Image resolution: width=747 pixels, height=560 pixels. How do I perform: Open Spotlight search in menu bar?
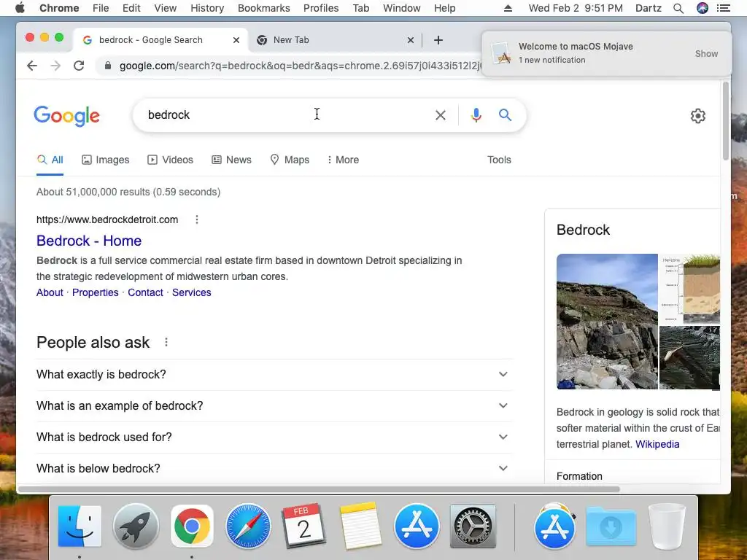tap(678, 8)
